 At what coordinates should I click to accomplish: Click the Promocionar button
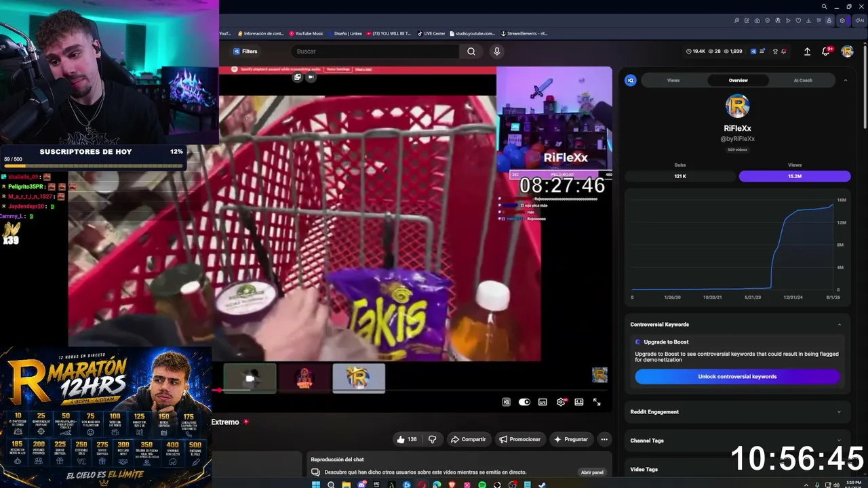521,439
